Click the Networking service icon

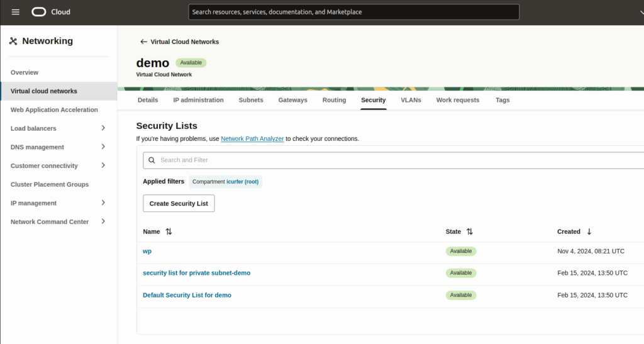tap(13, 42)
